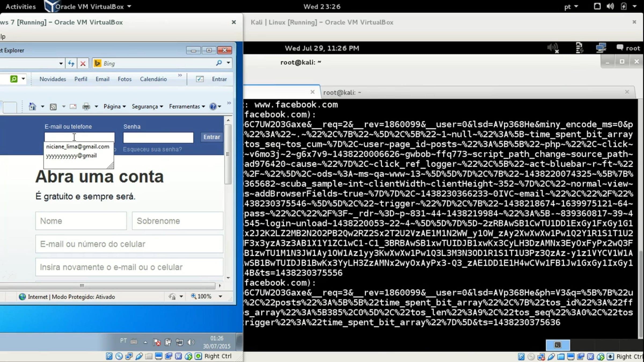
Task: Click the green search icon in toolbar
Action: [14, 79]
